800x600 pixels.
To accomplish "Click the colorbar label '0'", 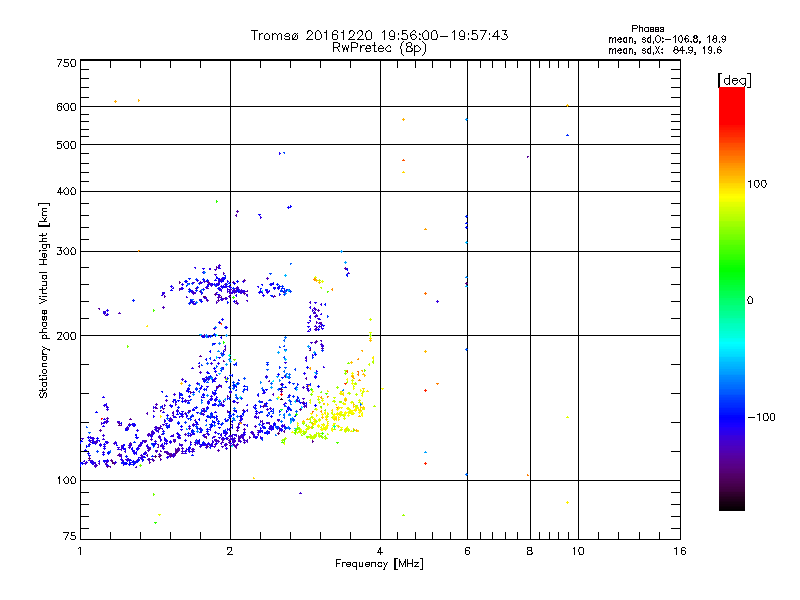I will [750, 301].
